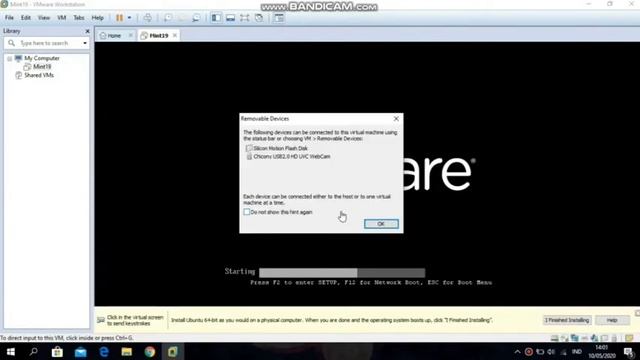Open the File menu
The height and width of the screenshot is (360, 640).
tap(9, 18)
